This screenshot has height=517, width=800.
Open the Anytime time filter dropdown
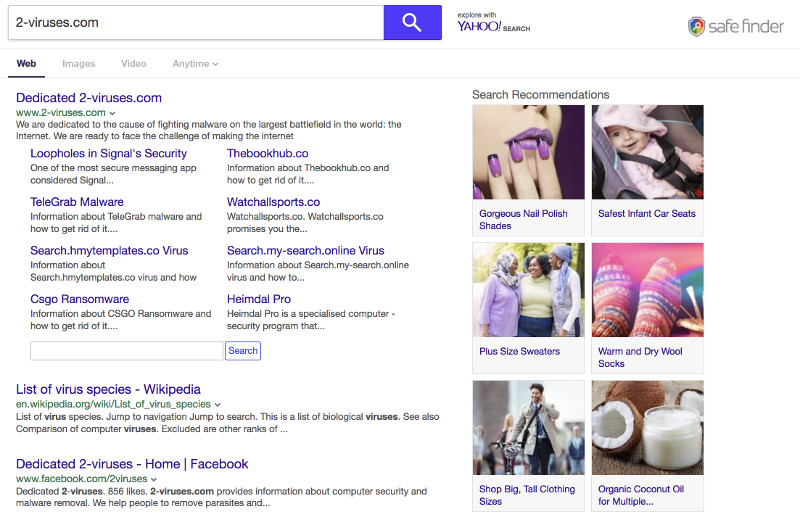coord(195,64)
